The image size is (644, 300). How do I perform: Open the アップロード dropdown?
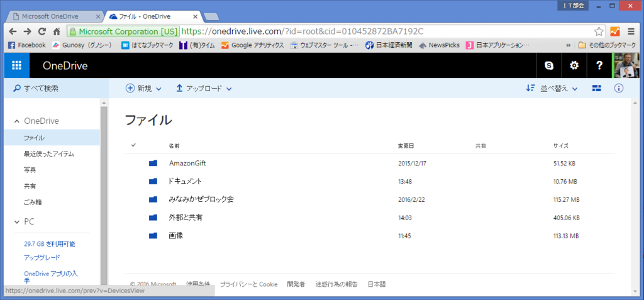click(204, 88)
